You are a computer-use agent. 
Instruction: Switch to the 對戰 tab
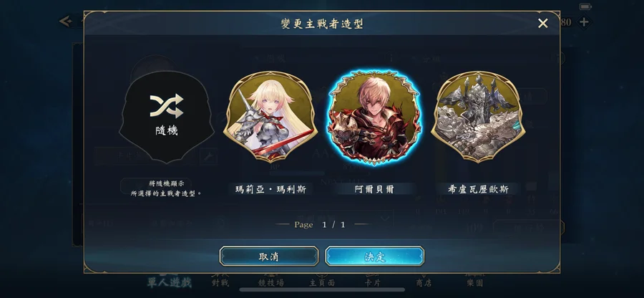220,282
